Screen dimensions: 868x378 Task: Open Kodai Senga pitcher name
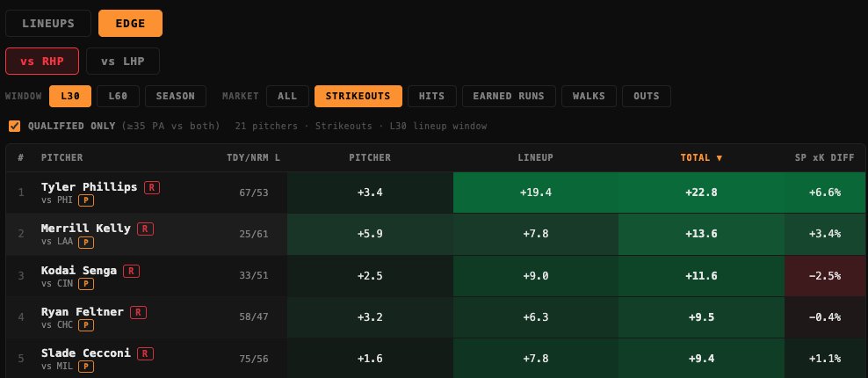78,270
